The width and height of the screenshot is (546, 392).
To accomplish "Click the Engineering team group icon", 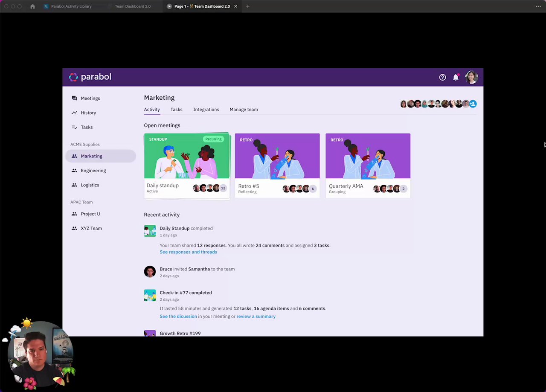I will tap(74, 171).
